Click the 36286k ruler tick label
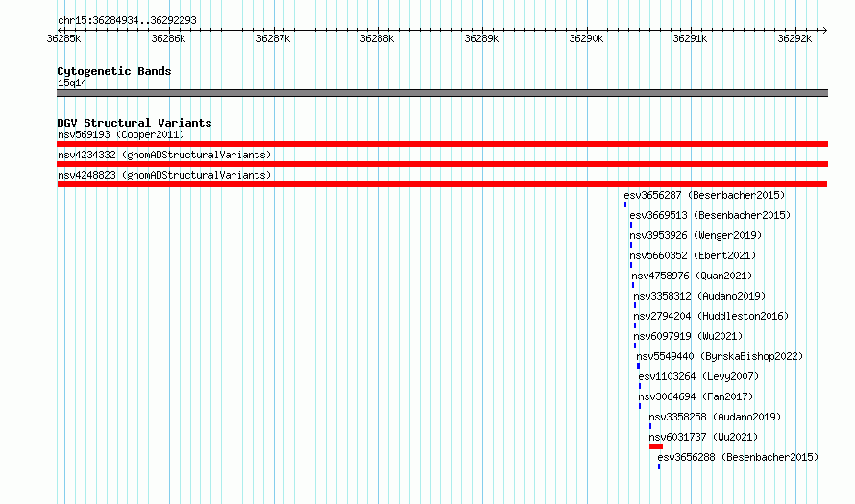This screenshot has width=855, height=504. 168,38
